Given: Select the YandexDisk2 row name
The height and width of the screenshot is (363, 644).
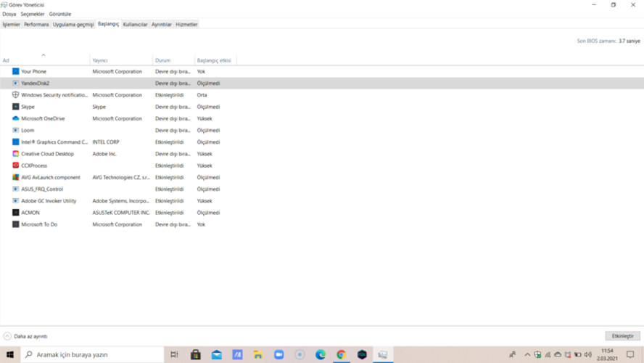Looking at the screenshot, I should point(36,83).
